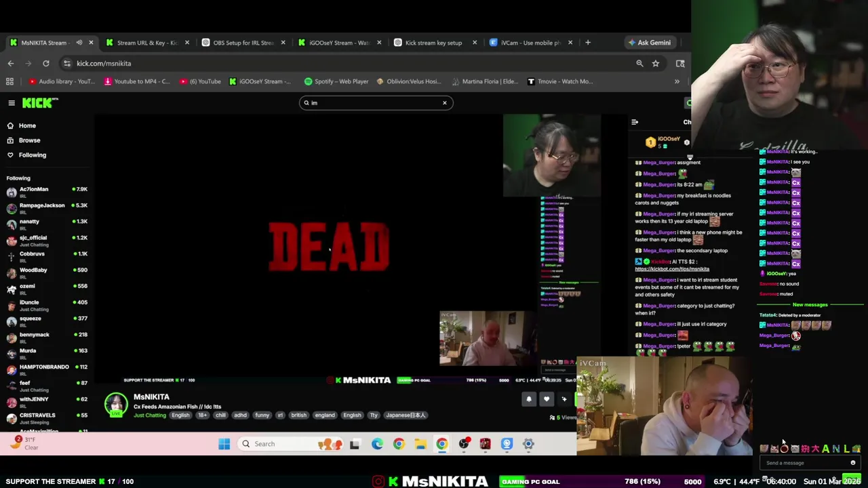Open Cobbruvs channel in Following list

pyautogui.click(x=46, y=257)
